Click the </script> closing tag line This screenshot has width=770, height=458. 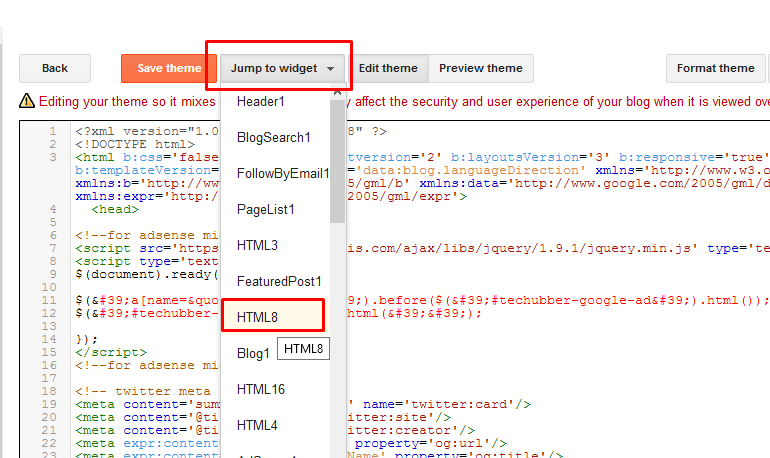tap(111, 352)
